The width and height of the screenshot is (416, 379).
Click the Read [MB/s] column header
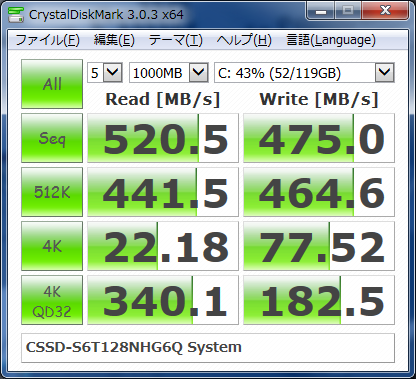tap(163, 99)
